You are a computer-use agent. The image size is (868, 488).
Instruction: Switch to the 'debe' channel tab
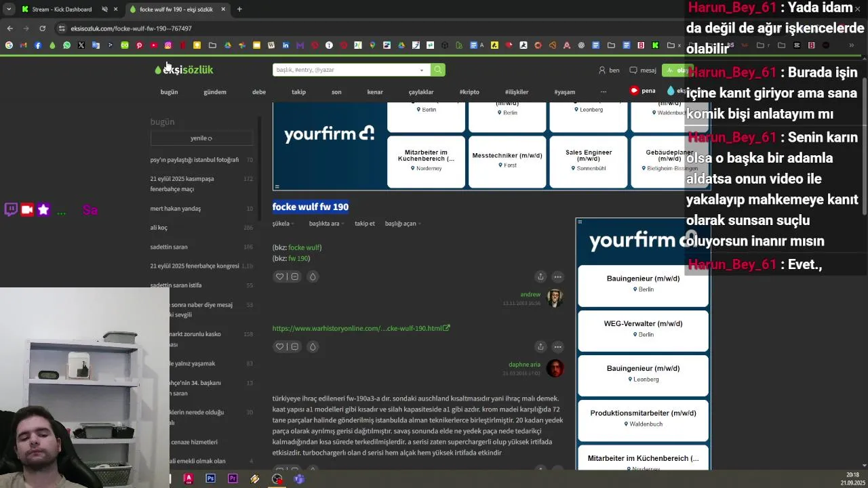259,91
